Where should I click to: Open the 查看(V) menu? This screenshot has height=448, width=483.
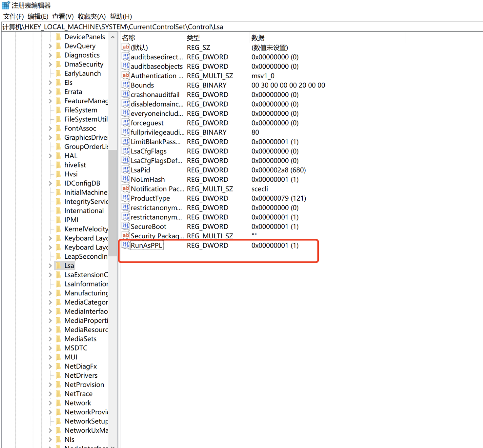(x=63, y=16)
